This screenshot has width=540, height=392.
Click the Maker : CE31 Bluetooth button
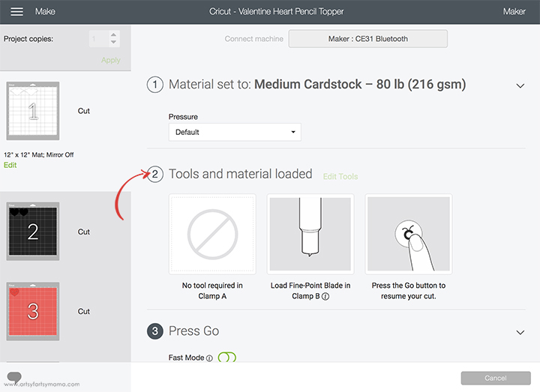click(367, 39)
